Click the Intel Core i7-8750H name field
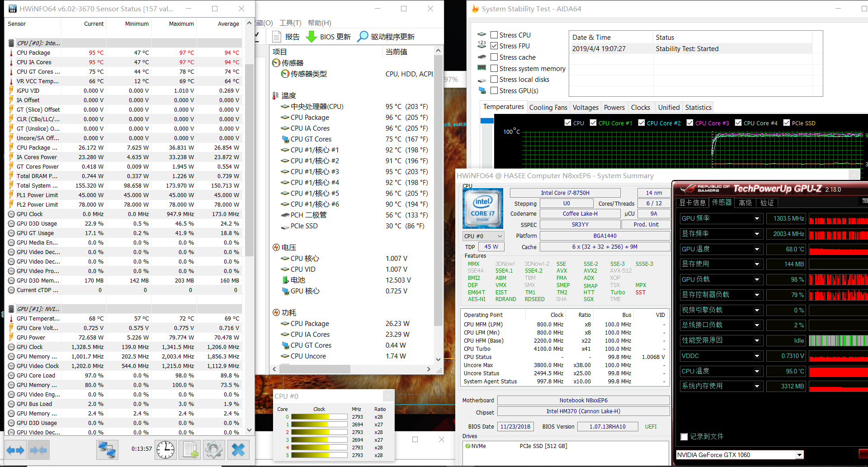The image size is (868, 467). [x=565, y=193]
